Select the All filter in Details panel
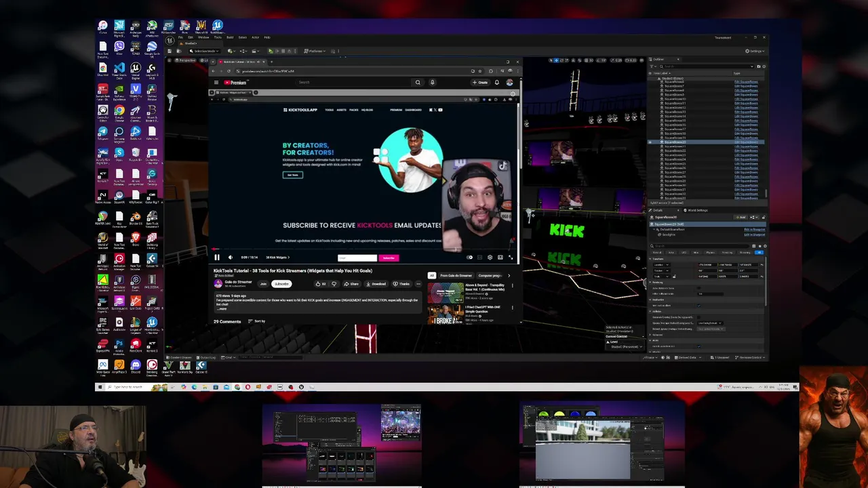Screen dimensions: 868x488 759,252
